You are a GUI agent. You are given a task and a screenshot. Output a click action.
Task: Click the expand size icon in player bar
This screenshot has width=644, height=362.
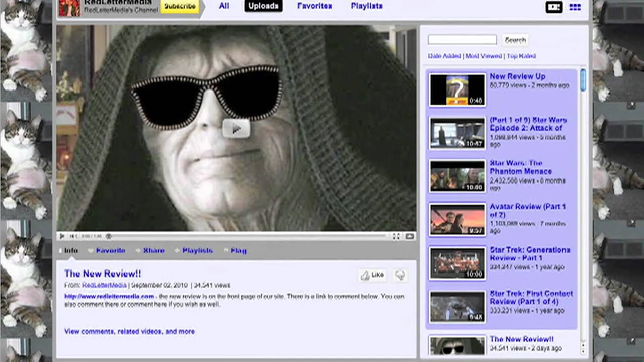pos(396,236)
